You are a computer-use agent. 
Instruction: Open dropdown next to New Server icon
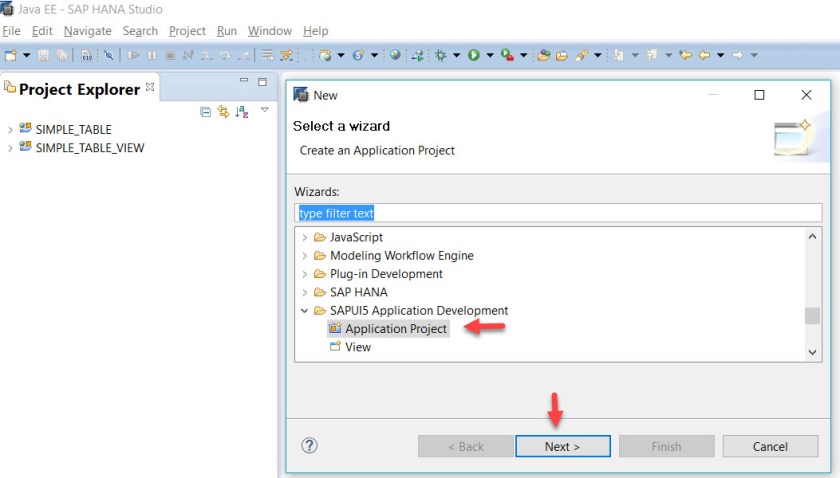(341, 55)
